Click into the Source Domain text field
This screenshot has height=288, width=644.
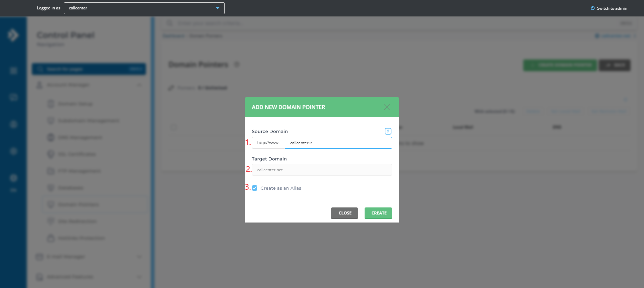click(x=338, y=143)
